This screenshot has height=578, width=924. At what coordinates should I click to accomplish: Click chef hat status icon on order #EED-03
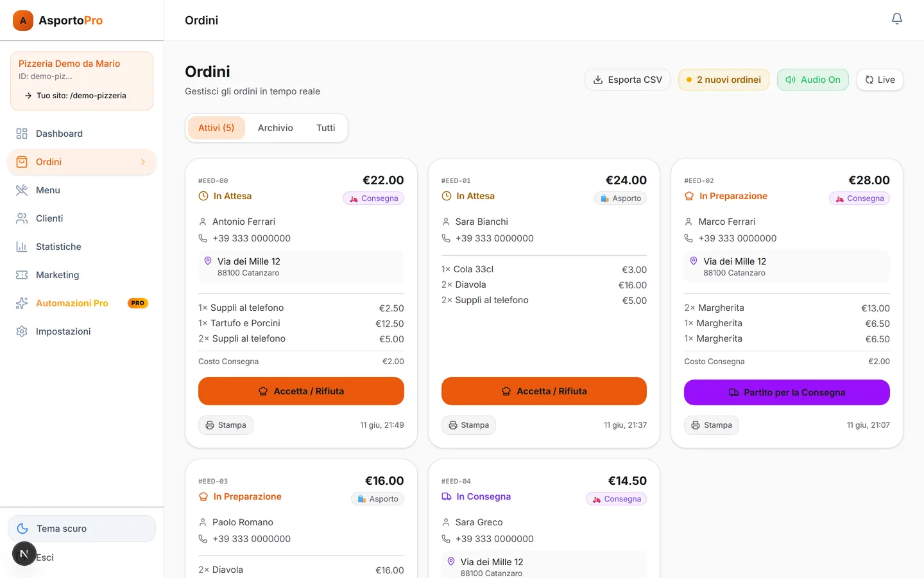tap(203, 496)
